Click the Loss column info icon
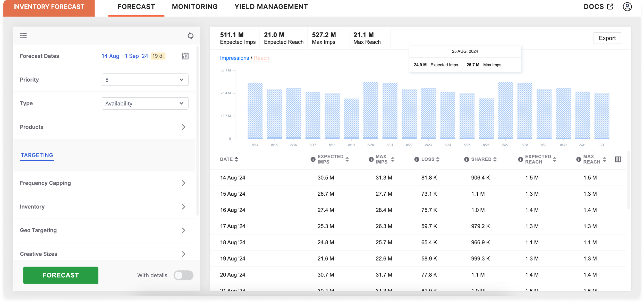The height and width of the screenshot is (303, 644). coord(417,159)
